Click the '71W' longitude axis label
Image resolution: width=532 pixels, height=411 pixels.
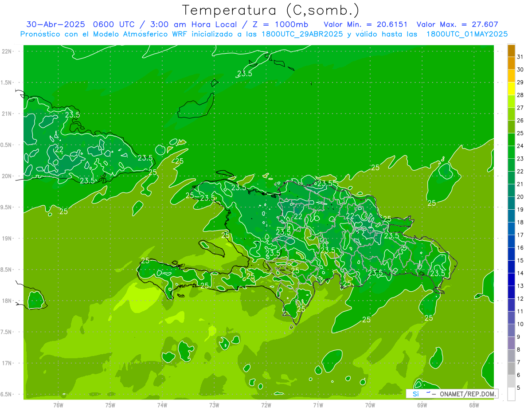[318, 405]
